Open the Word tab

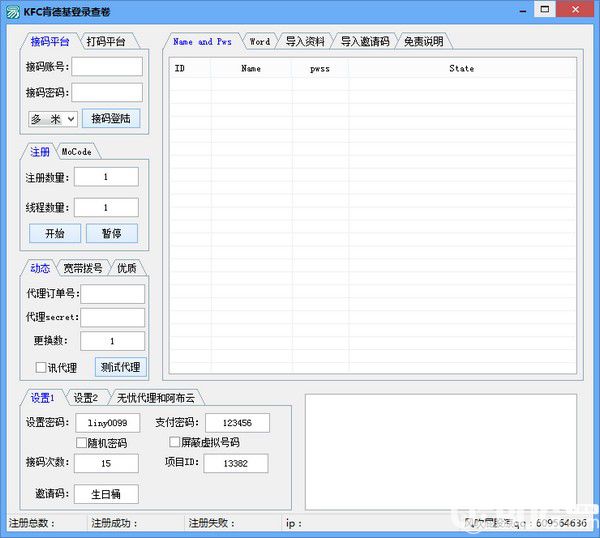coord(260,41)
